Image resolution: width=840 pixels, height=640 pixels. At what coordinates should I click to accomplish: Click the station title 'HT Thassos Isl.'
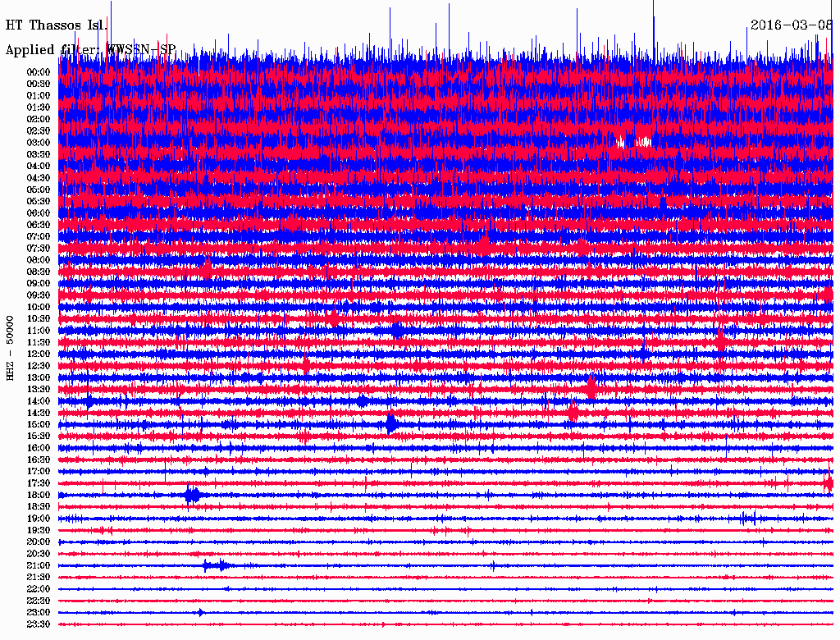point(57,25)
